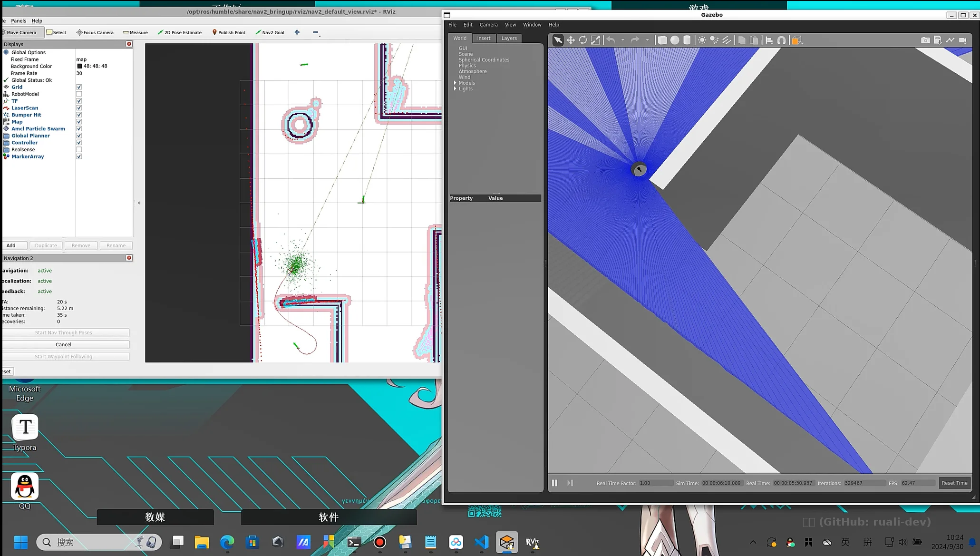The image size is (980, 556).
Task: Take a Gazebo screenshot with camera icon
Action: tap(925, 40)
